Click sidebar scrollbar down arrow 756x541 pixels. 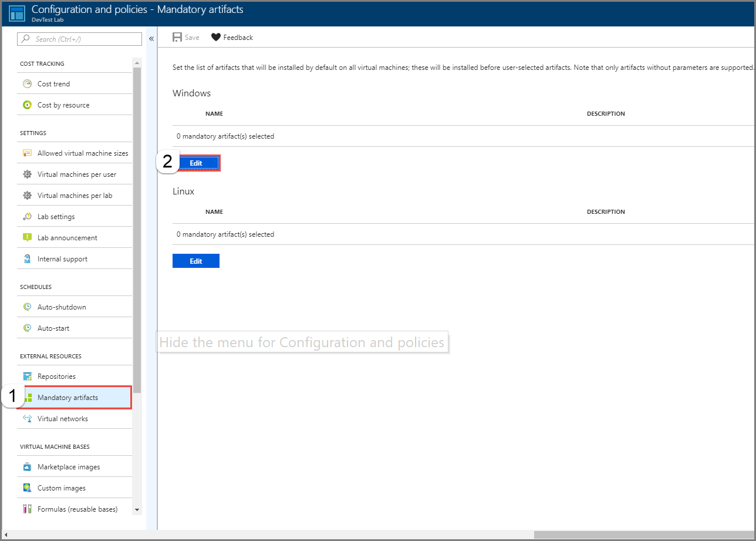[x=137, y=510]
